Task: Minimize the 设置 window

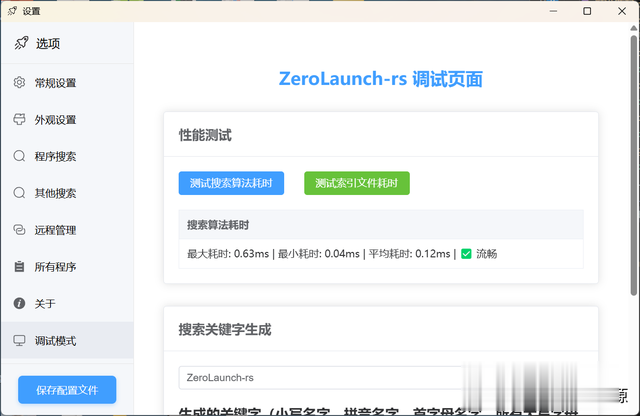Action: (553, 11)
